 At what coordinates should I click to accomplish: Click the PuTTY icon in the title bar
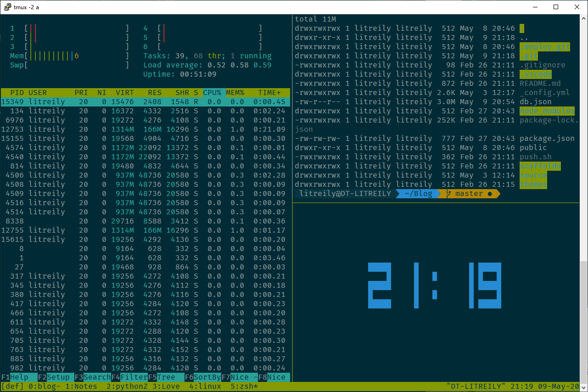tap(7, 7)
